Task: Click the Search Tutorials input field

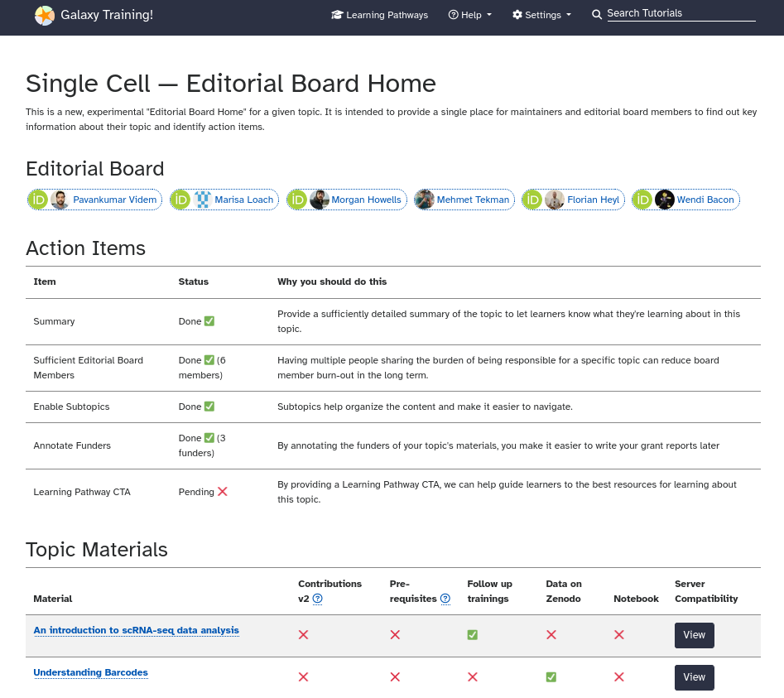Action: 681,13
